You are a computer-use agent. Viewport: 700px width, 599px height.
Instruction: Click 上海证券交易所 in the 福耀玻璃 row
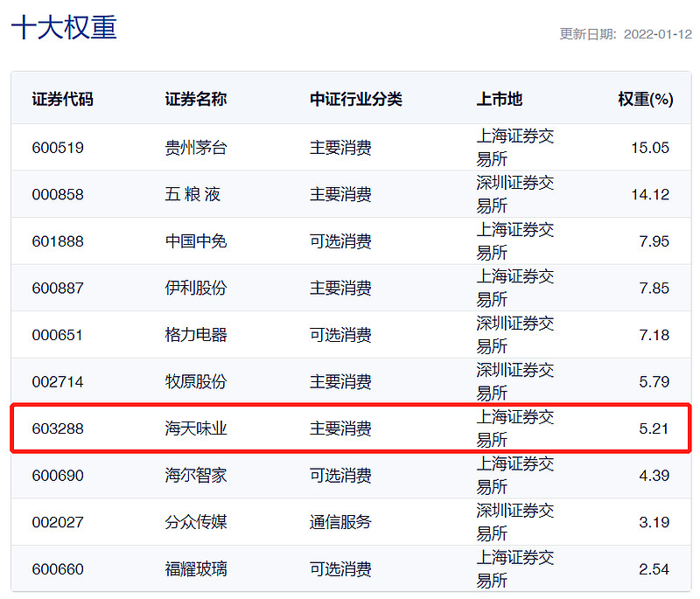(x=515, y=569)
